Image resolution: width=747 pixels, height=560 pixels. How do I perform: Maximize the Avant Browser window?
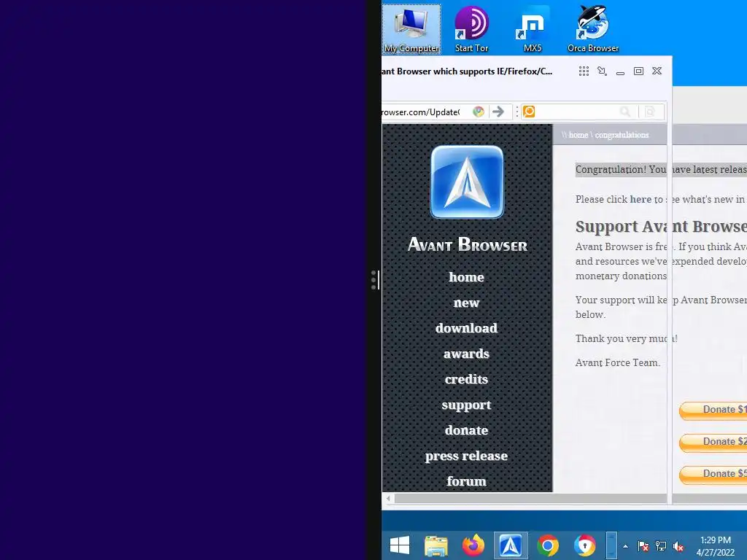(x=638, y=71)
